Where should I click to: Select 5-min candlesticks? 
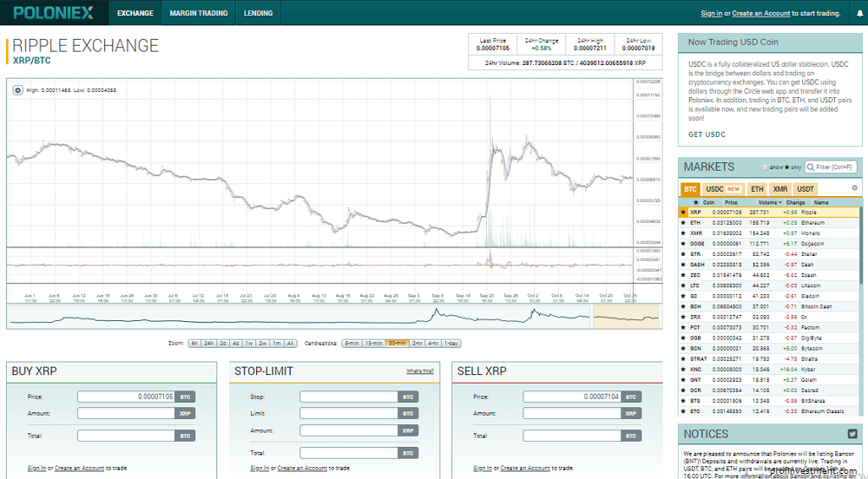(x=352, y=344)
